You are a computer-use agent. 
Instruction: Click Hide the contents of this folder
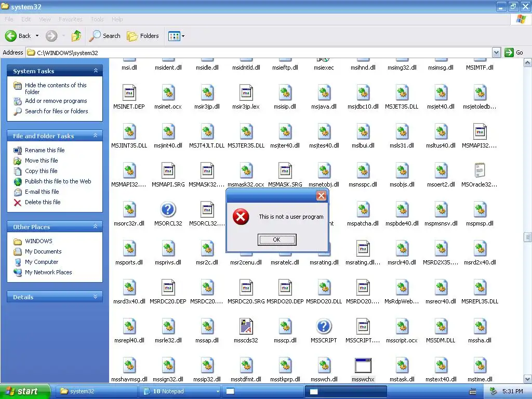[x=56, y=88]
